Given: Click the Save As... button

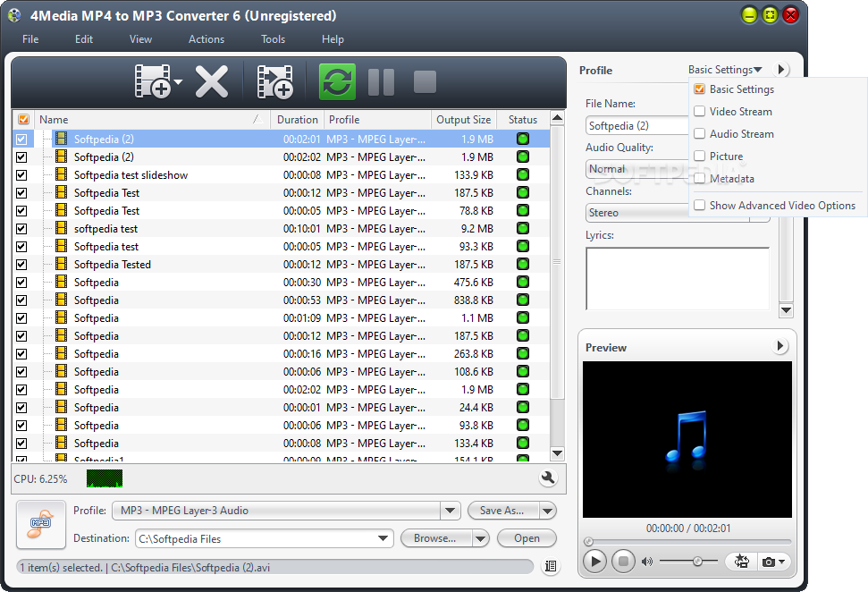Looking at the screenshot, I should coord(503,511).
